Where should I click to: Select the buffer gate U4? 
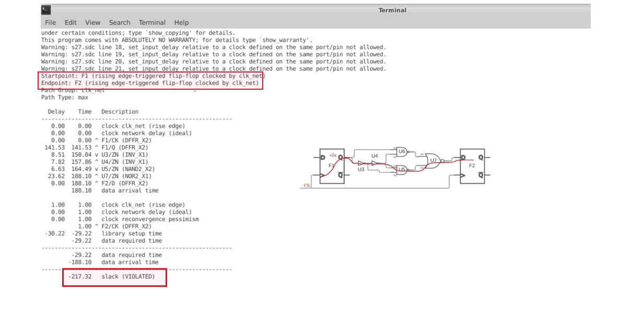374,162
